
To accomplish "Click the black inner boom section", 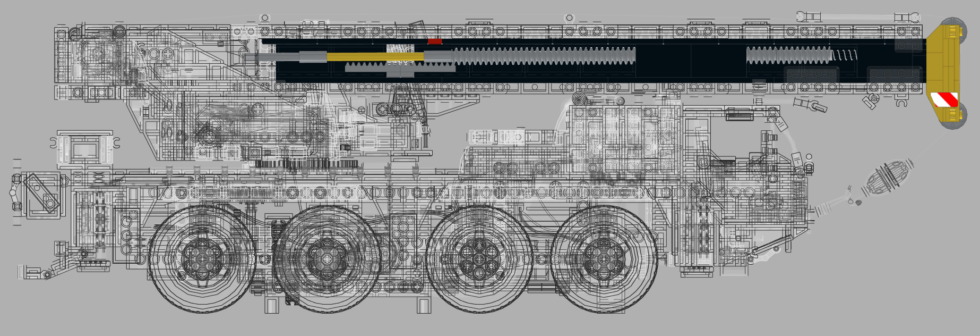I will tap(594, 60).
